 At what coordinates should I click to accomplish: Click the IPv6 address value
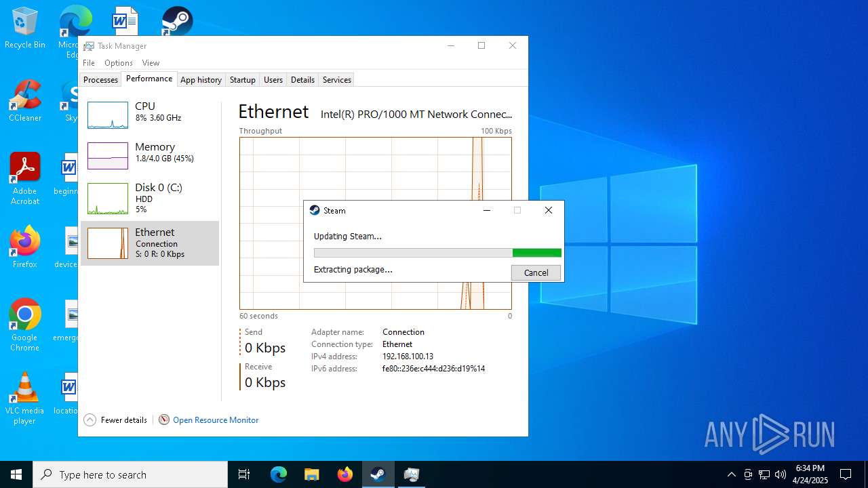(433, 369)
